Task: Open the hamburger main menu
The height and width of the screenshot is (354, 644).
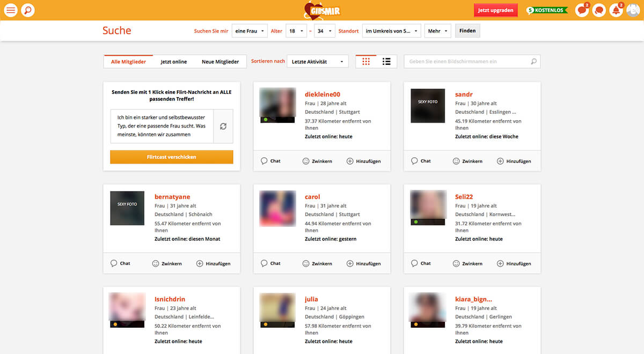Action: coord(10,10)
